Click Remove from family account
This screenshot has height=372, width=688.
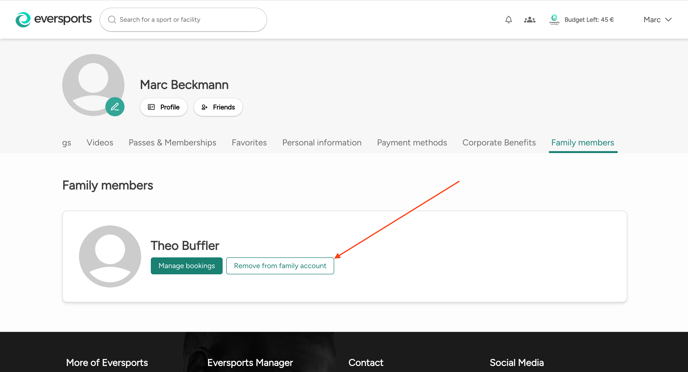pyautogui.click(x=280, y=266)
